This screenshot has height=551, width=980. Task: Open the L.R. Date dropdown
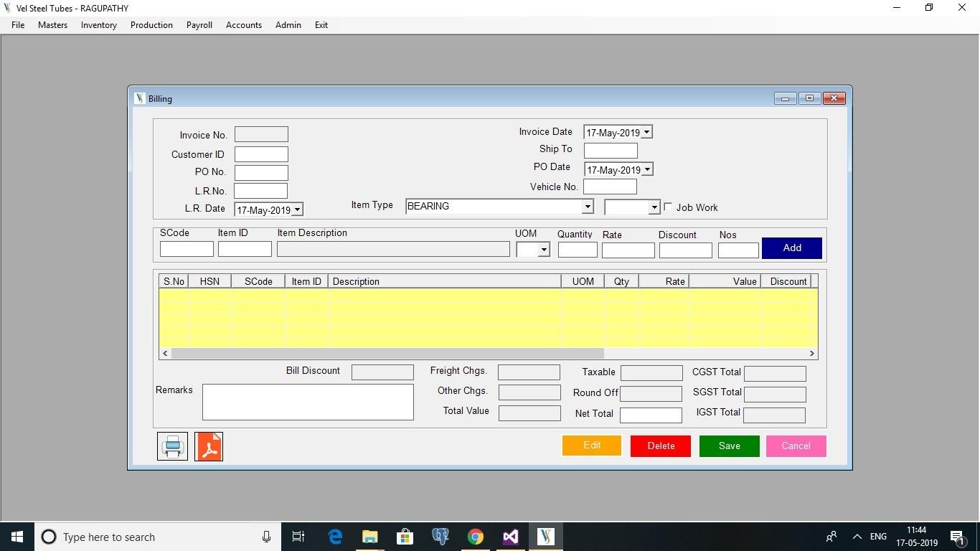coord(297,209)
